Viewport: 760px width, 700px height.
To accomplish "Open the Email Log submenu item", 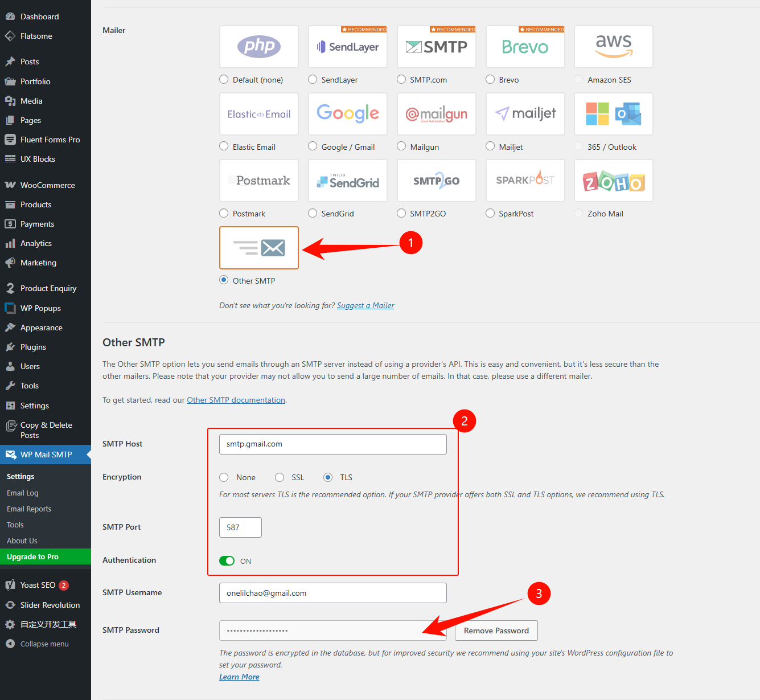I will [23, 493].
